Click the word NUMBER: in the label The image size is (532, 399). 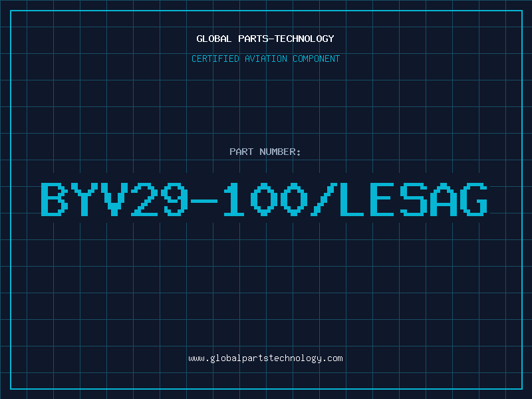click(x=280, y=152)
